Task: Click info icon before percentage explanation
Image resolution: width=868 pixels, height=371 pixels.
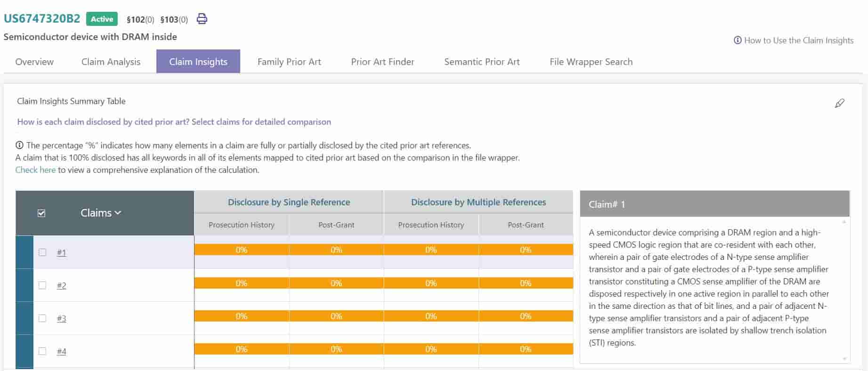Action: point(19,145)
